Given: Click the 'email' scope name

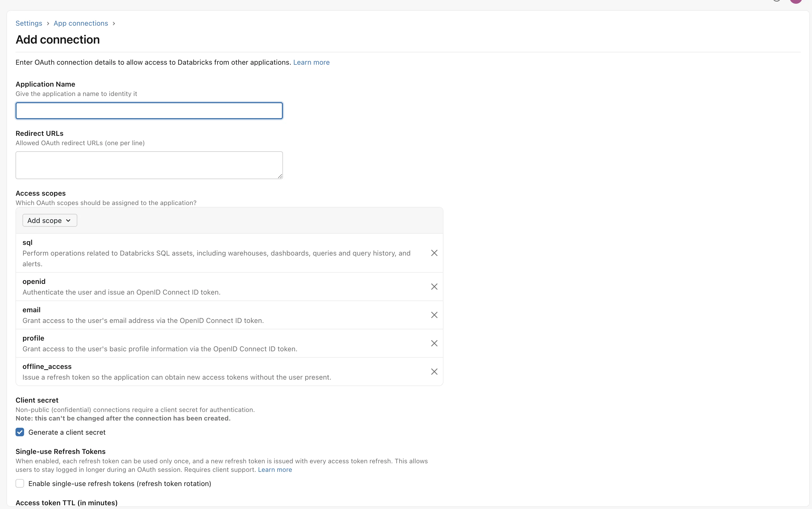Looking at the screenshot, I should (31, 310).
